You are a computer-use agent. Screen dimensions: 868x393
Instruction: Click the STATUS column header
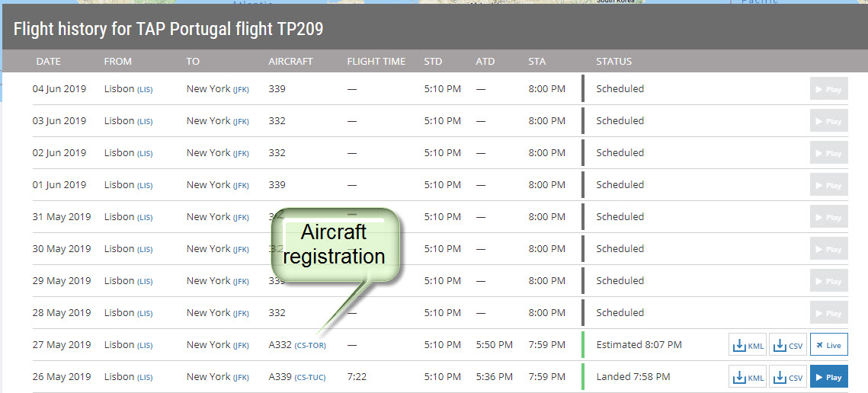[613, 61]
